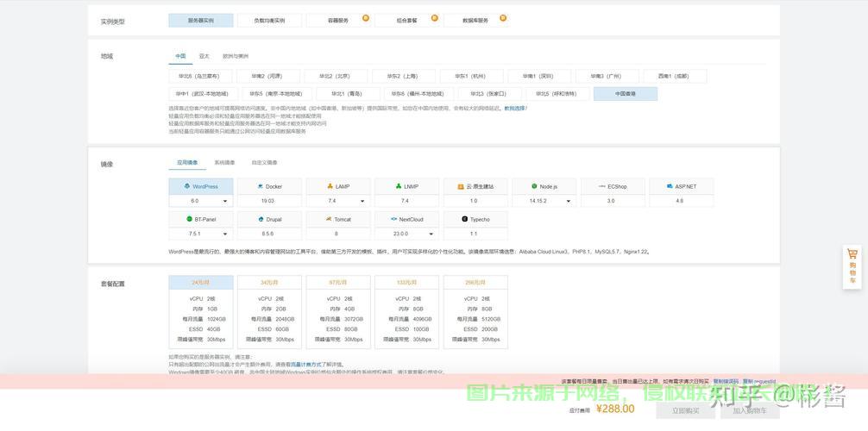
Task: Choose region 华南2 (河源)
Action: pyautogui.click(x=268, y=77)
